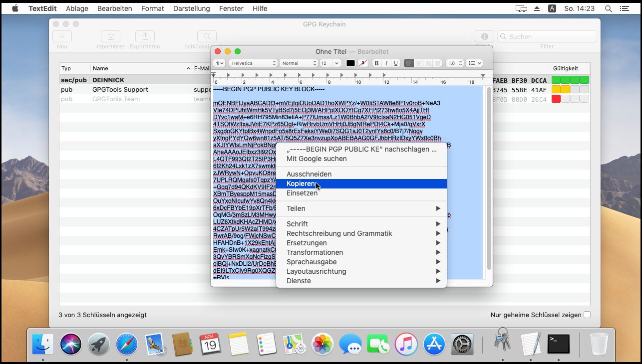Toggle 'Nur geheime Schlüssel zeigen' checkbox

pyautogui.click(x=587, y=315)
